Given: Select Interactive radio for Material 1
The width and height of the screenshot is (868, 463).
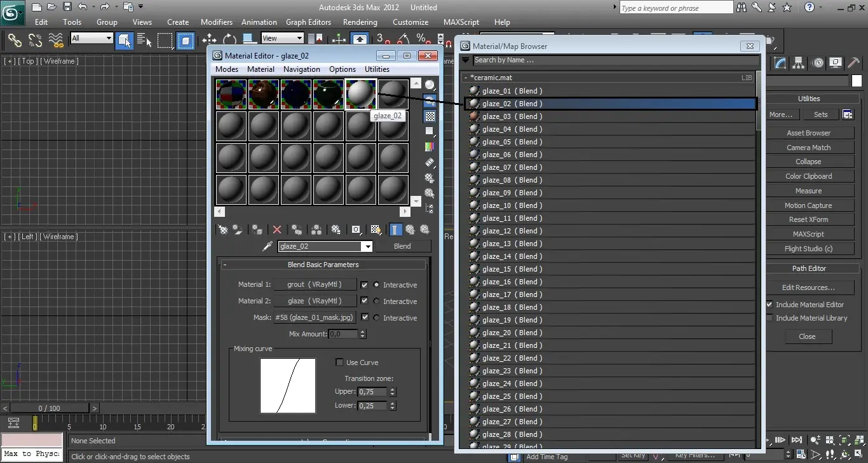Looking at the screenshot, I should 377,285.
